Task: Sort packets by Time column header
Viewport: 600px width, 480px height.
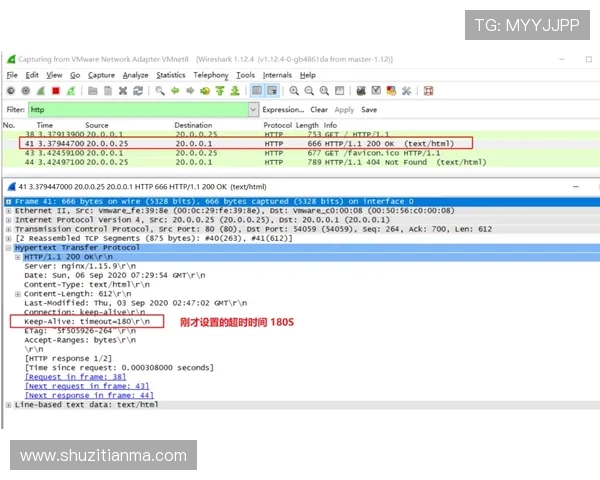Action: pyautogui.click(x=45, y=125)
